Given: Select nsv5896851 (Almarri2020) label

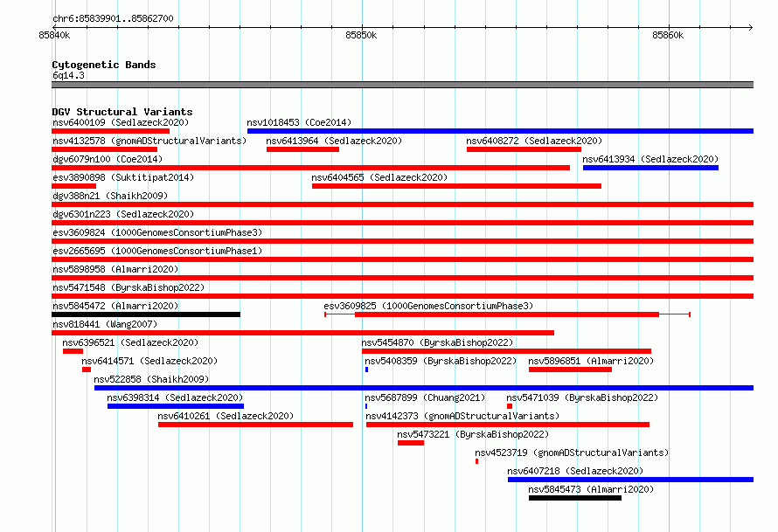Looking at the screenshot, I should click(x=591, y=361).
